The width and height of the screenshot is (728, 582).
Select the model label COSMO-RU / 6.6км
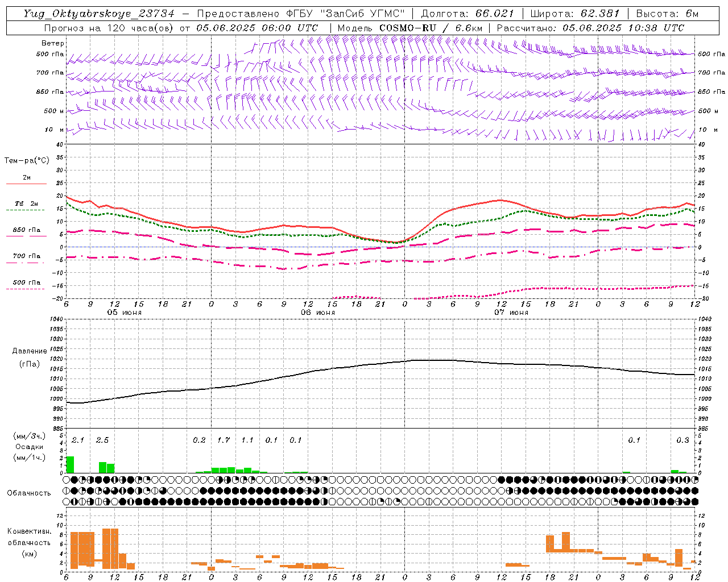(431, 28)
